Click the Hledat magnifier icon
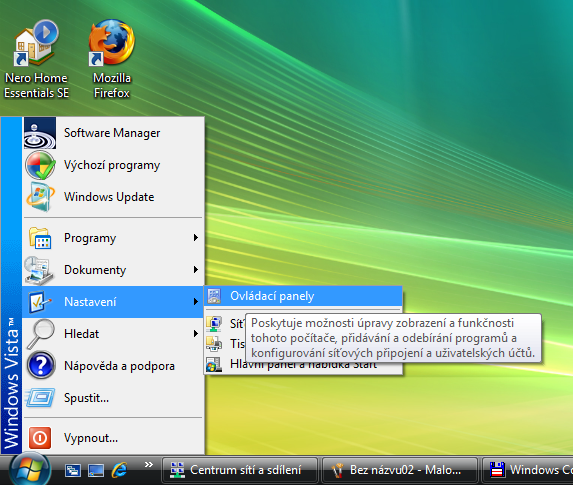 pyautogui.click(x=40, y=334)
